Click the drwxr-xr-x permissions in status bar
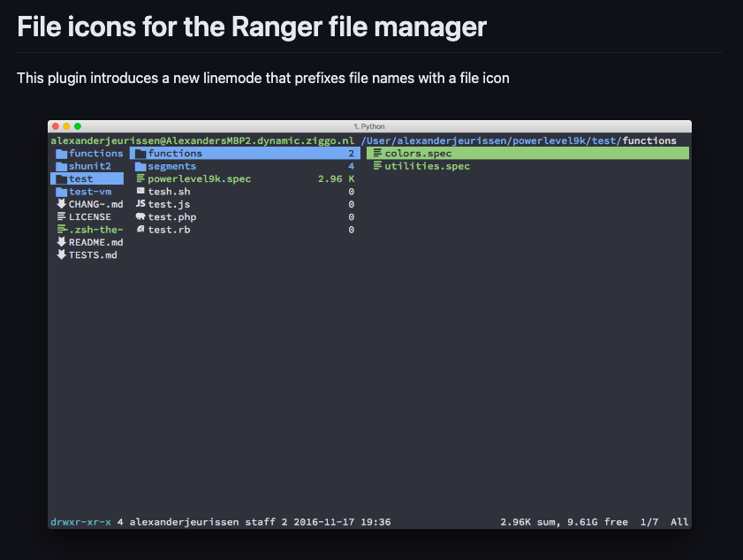743x560 pixels. click(80, 522)
